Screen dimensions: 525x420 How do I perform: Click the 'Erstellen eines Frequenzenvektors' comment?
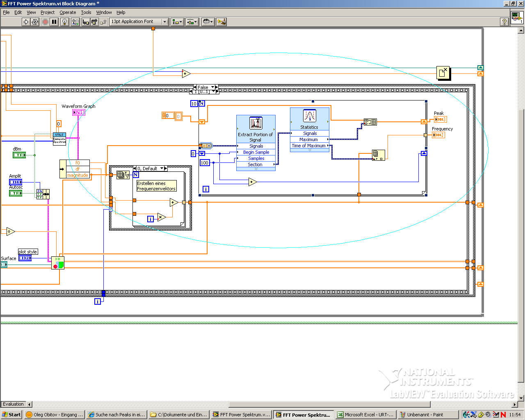click(156, 186)
